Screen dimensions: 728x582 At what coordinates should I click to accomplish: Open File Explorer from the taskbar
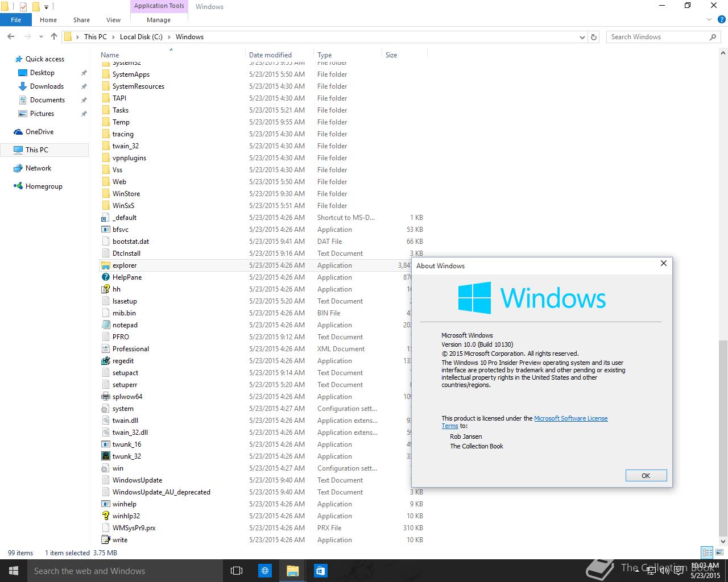point(292,571)
